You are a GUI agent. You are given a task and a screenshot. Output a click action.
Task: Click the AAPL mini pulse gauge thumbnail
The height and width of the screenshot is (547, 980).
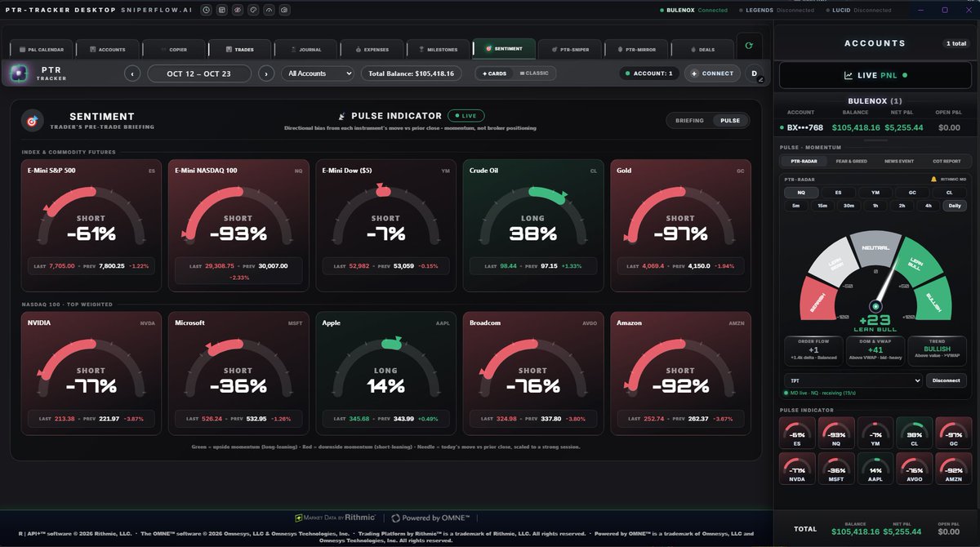tap(875, 469)
